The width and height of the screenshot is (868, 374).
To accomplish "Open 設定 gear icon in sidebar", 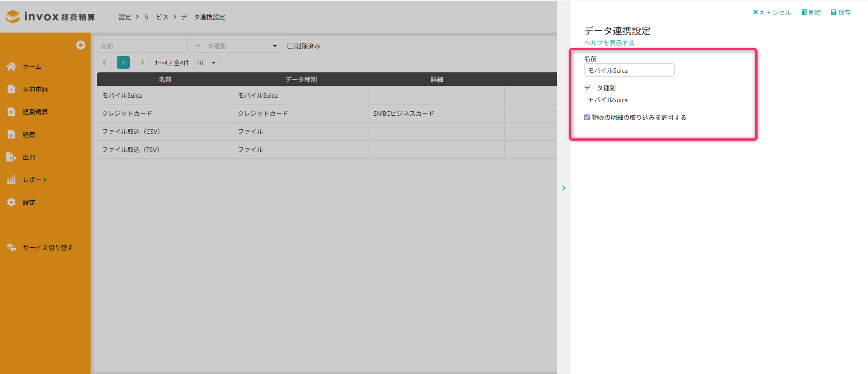I will click(x=11, y=202).
